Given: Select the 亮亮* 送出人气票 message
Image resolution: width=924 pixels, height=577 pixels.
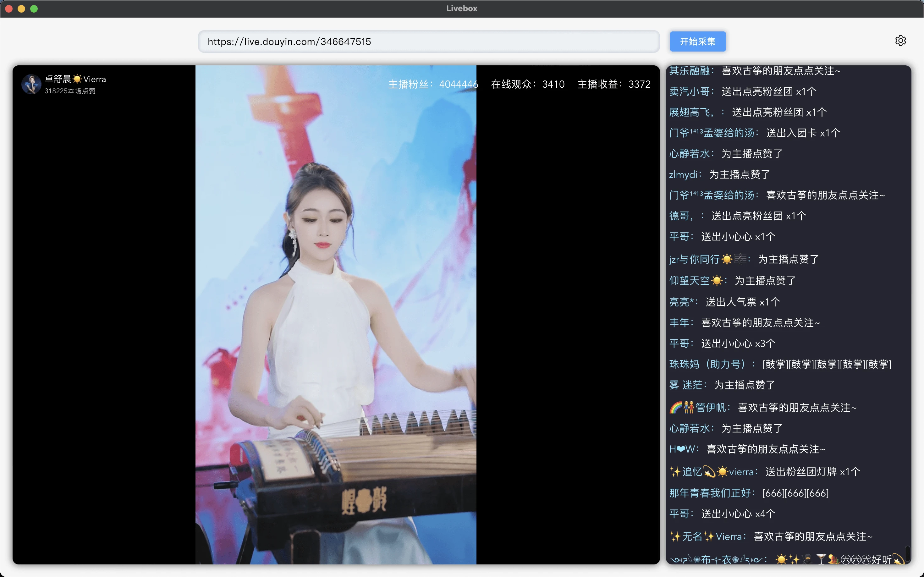Looking at the screenshot, I should point(724,302).
